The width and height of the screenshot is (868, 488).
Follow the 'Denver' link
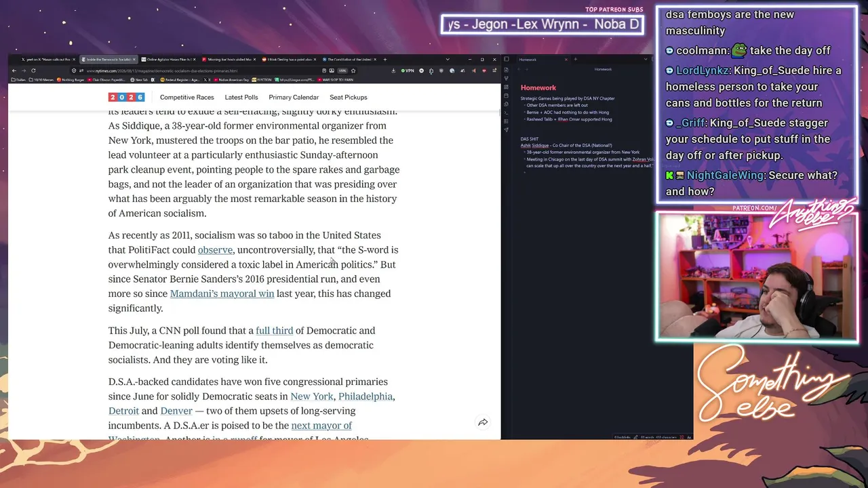176,411
